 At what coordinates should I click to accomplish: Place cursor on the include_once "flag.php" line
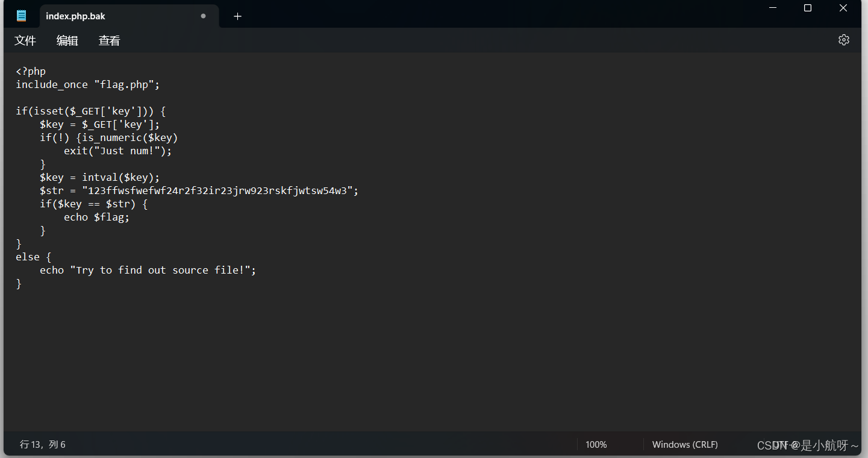[x=87, y=84]
